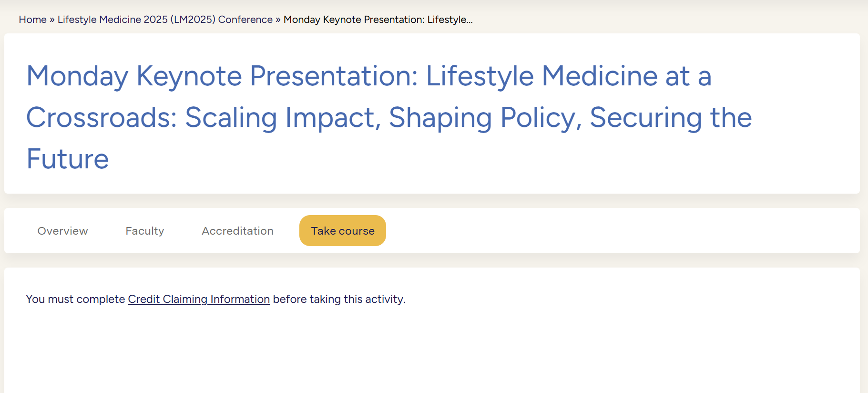Click "Lifestyle Medicine at a" in the heading

click(x=568, y=76)
